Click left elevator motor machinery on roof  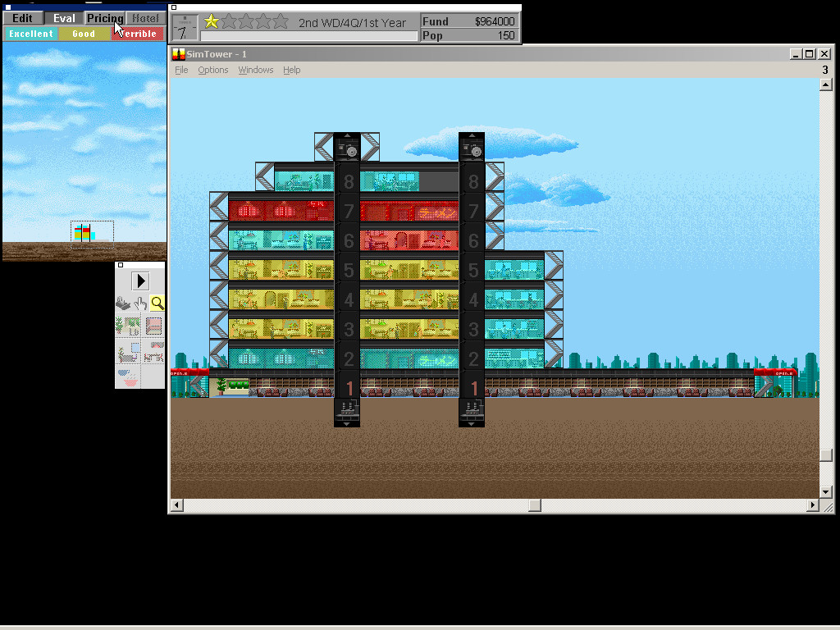point(347,148)
